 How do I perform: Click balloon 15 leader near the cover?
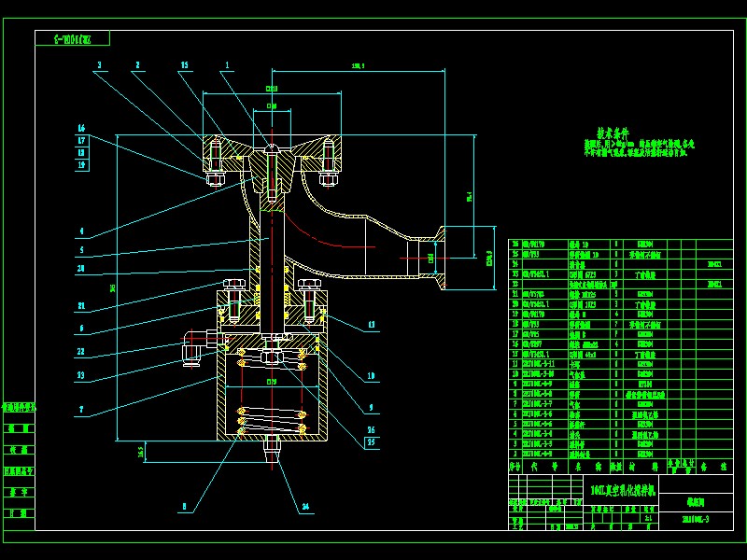tap(184, 64)
